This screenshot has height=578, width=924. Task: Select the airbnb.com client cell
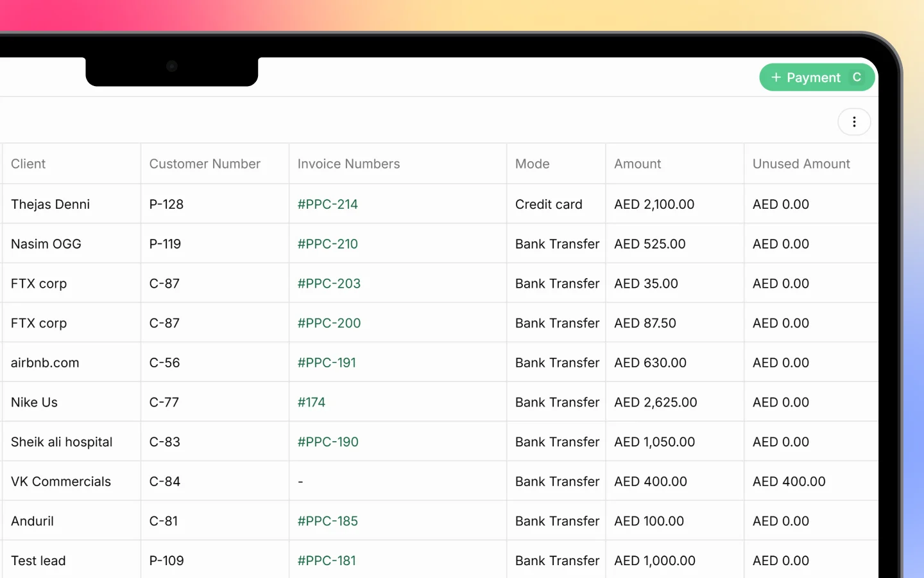pos(71,363)
